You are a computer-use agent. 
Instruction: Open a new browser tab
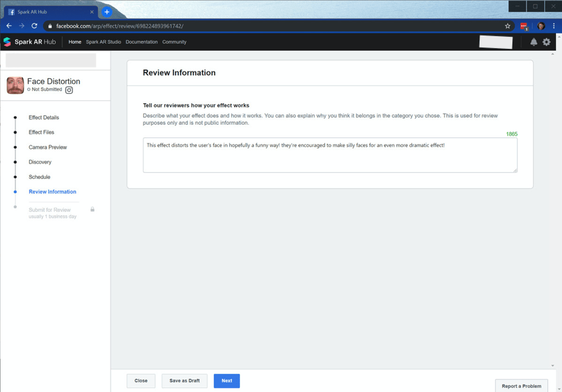pos(107,12)
